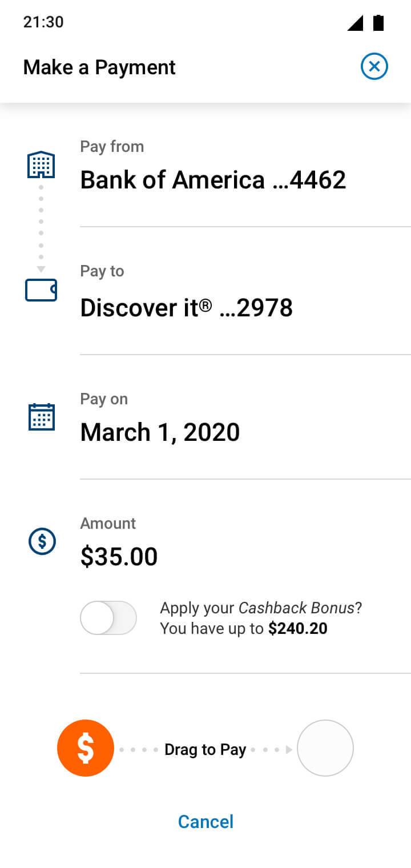The height and width of the screenshot is (868, 411).
Task: Click the calendar icon
Action: tap(42, 416)
